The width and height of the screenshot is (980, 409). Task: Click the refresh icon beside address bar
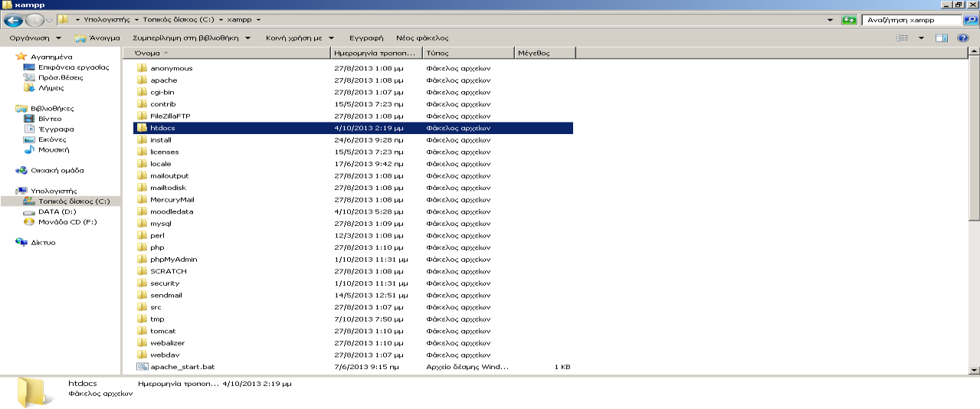tap(849, 20)
